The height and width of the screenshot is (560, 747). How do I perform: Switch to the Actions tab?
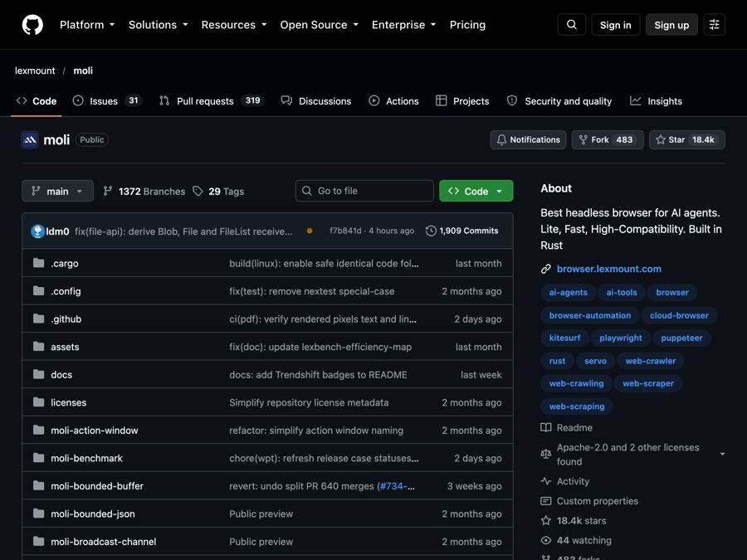coord(393,101)
